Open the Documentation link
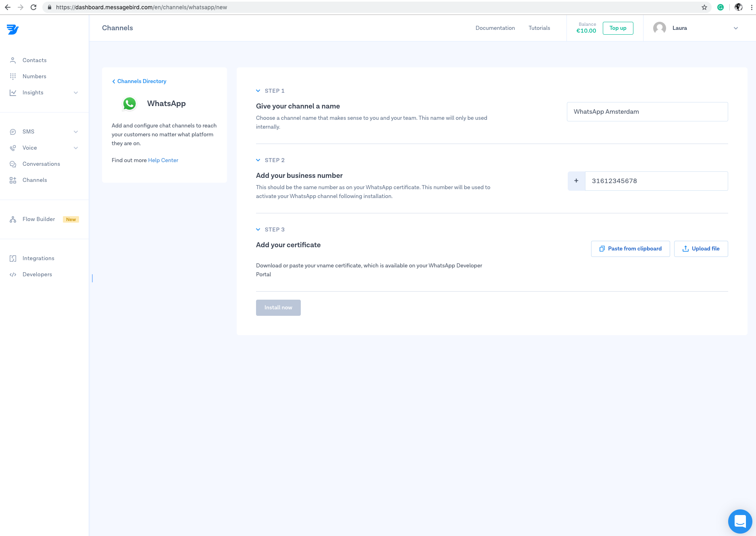This screenshot has width=756, height=536. tap(495, 28)
